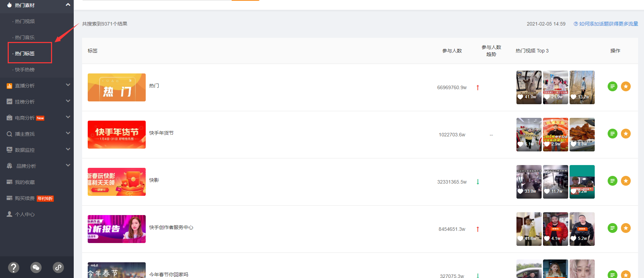Expand the 数据监控 menu chevron
Viewport: 644px width, 278px height.
[68, 149]
